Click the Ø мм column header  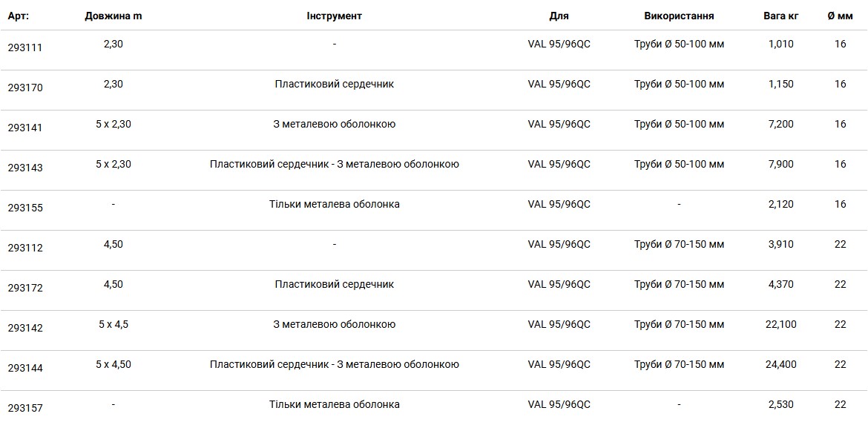[x=841, y=16]
